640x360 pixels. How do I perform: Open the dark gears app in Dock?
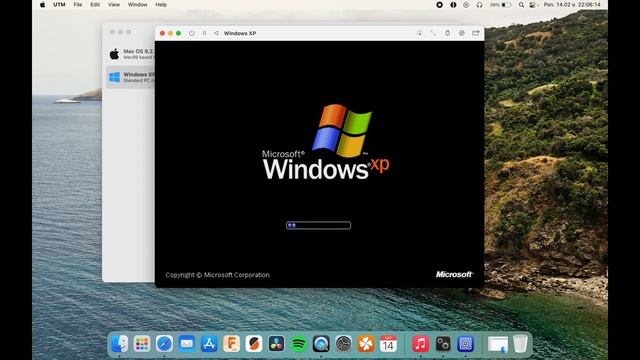click(443, 344)
